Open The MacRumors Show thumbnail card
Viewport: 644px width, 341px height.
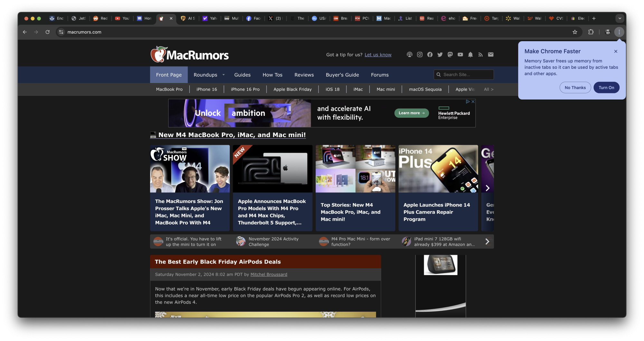coord(190,188)
